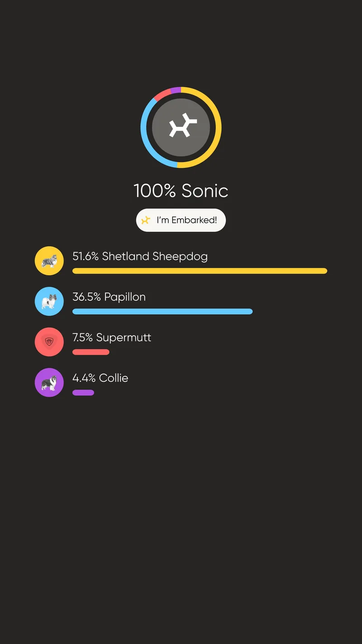Screen dimensions: 362x644
Task: Select the Papillon breed avatar icon
Action: click(x=49, y=301)
